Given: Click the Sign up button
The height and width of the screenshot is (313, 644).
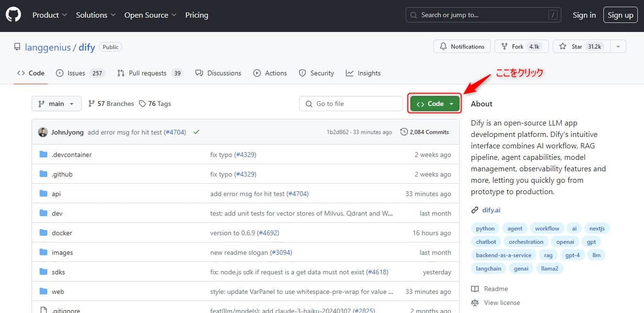Looking at the screenshot, I should point(620,15).
